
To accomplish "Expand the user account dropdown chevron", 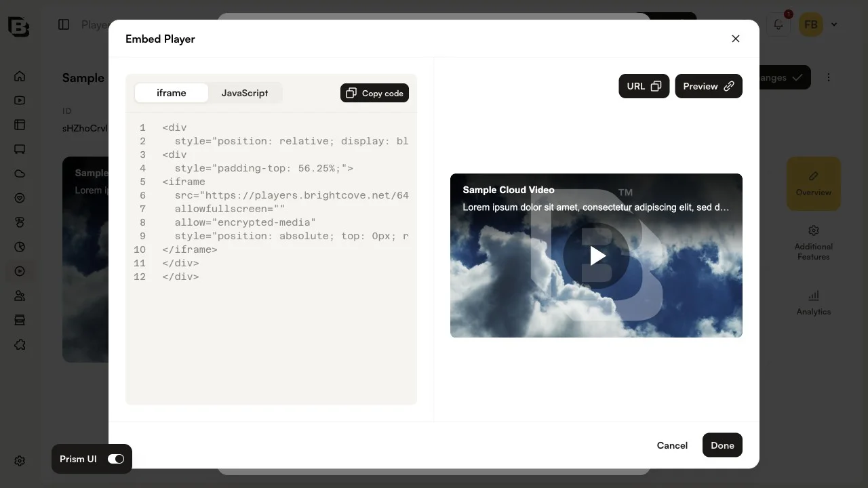I will (834, 24).
